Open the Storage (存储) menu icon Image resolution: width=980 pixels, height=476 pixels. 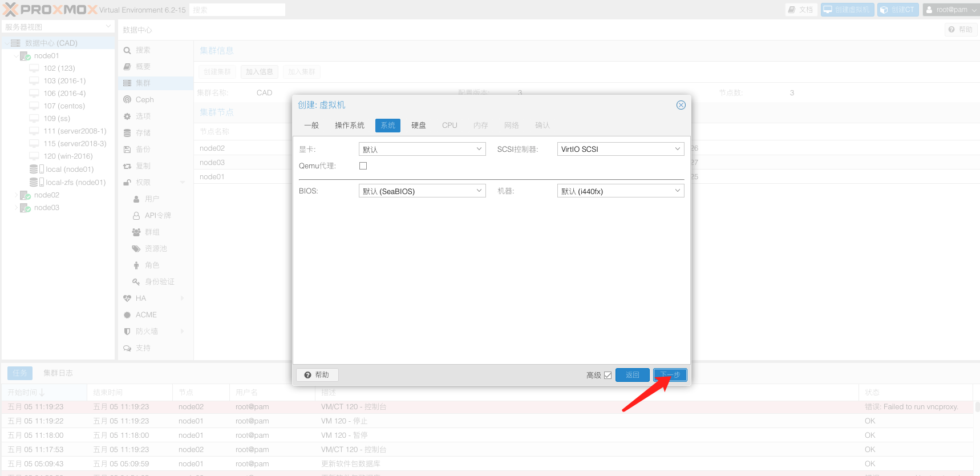(x=127, y=133)
